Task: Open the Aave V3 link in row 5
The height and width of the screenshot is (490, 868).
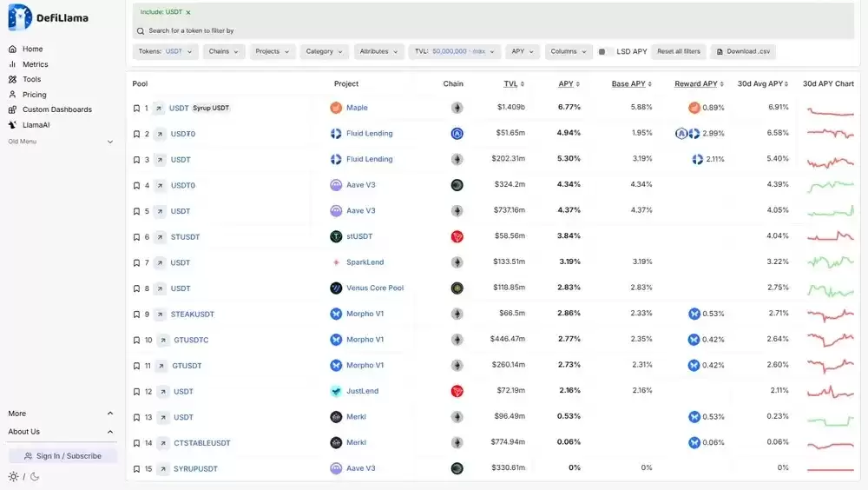Action: tap(360, 210)
